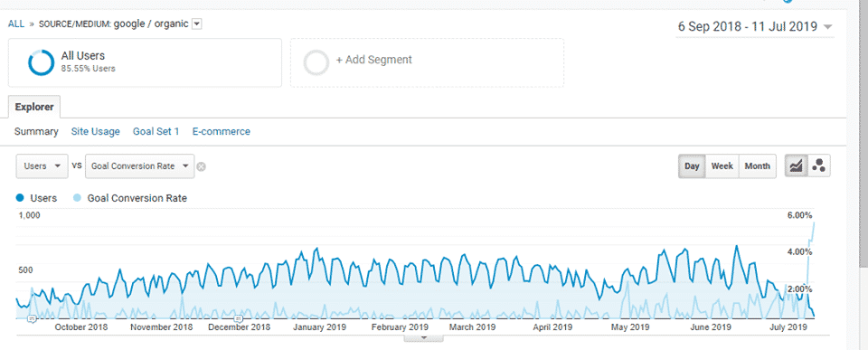Click the 6.00% axis value
The width and height of the screenshot is (868, 350).
coord(799,215)
